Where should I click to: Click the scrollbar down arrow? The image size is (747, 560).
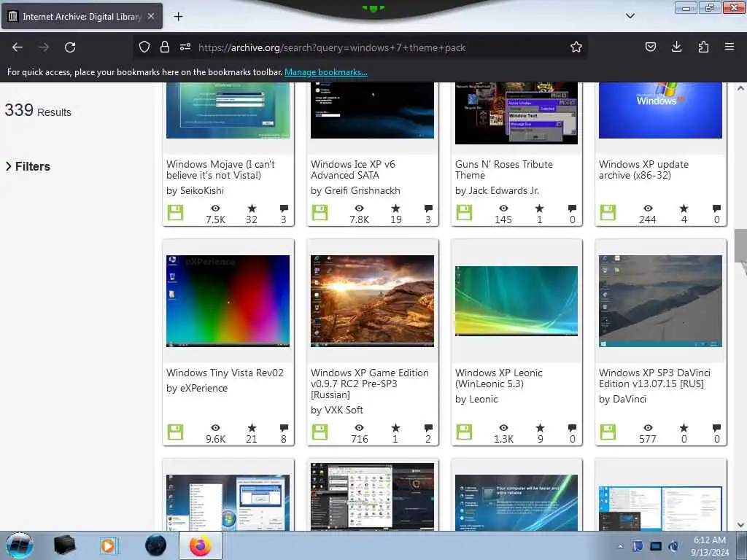coord(740,525)
